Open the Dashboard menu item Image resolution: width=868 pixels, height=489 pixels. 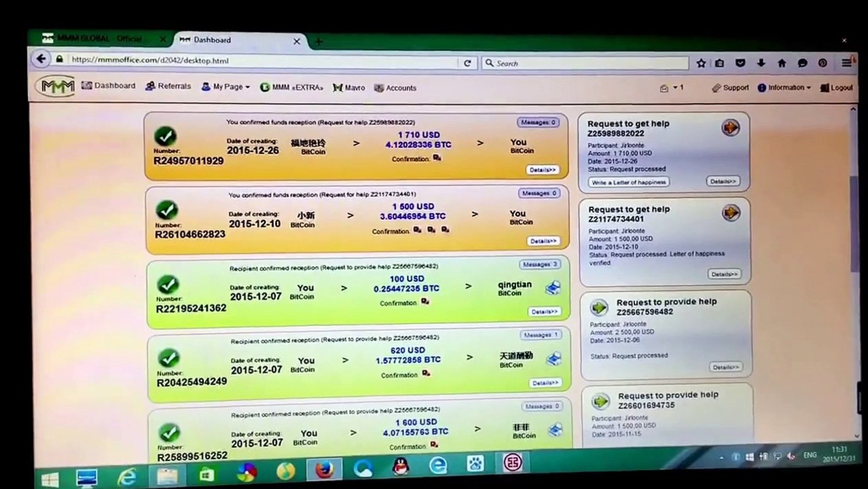click(x=109, y=86)
